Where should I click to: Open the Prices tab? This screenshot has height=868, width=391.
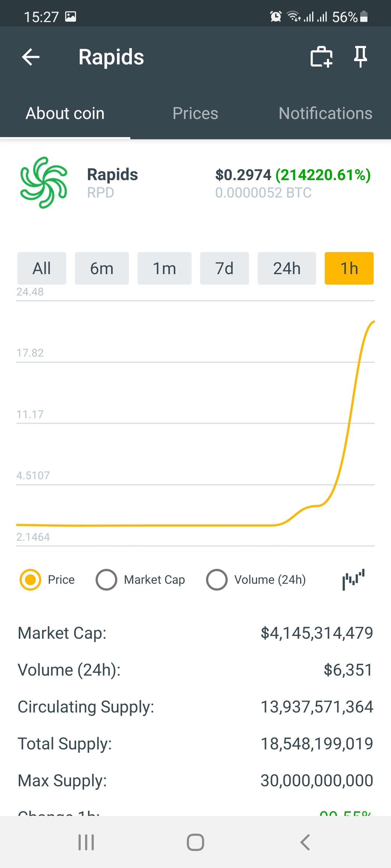(195, 113)
